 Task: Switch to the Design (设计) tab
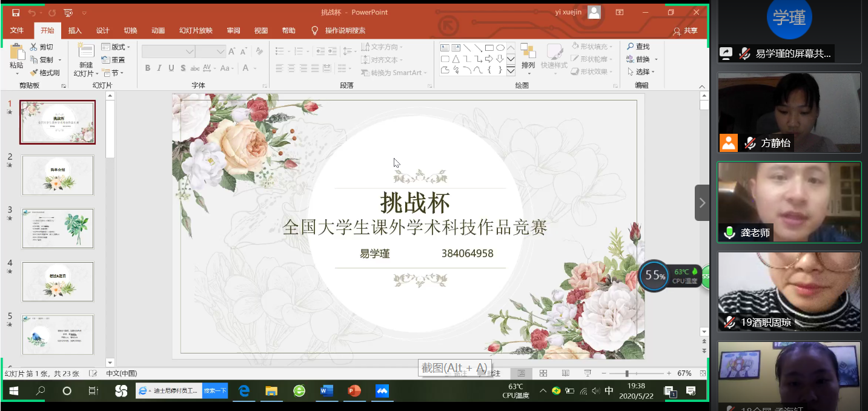point(103,31)
